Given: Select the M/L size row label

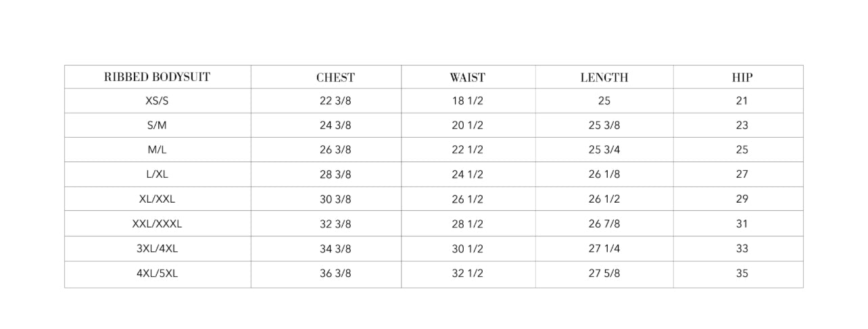Looking at the screenshot, I should (x=157, y=149).
